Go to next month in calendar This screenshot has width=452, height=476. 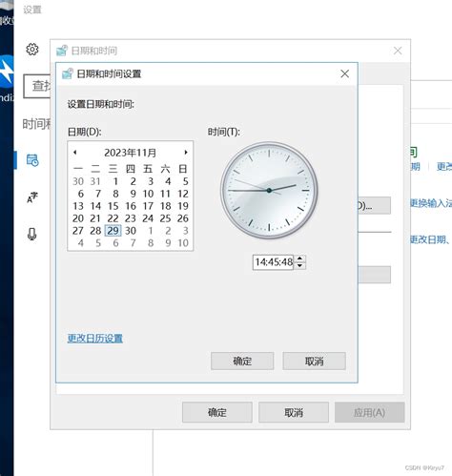[186, 153]
